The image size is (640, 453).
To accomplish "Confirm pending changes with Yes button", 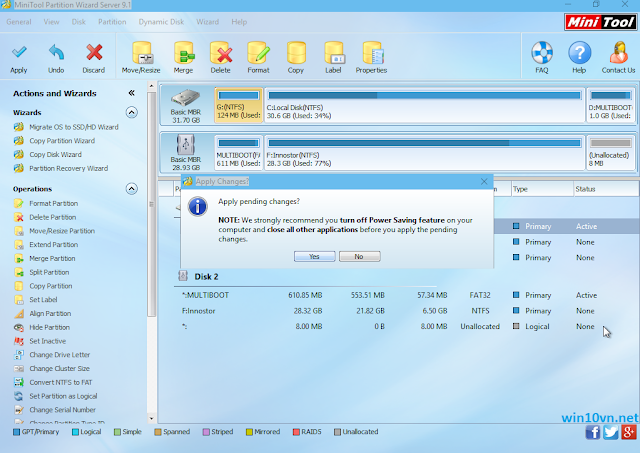I will point(314,256).
